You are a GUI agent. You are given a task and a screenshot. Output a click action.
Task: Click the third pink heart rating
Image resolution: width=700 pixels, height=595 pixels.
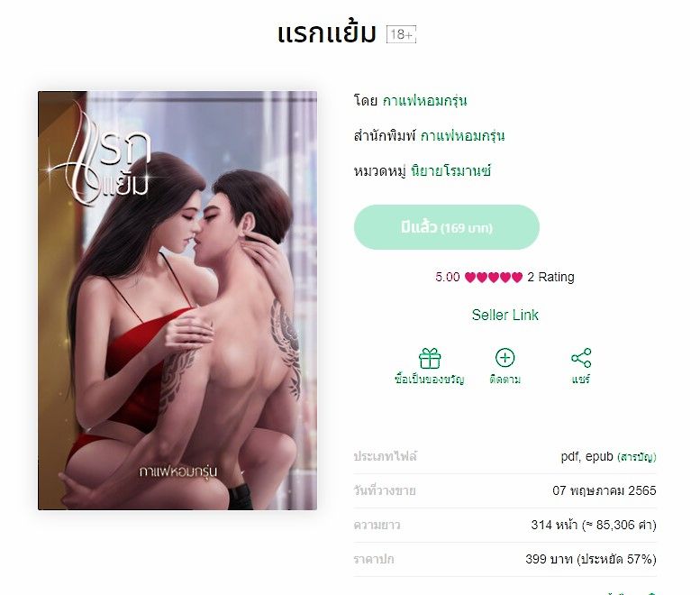click(494, 278)
